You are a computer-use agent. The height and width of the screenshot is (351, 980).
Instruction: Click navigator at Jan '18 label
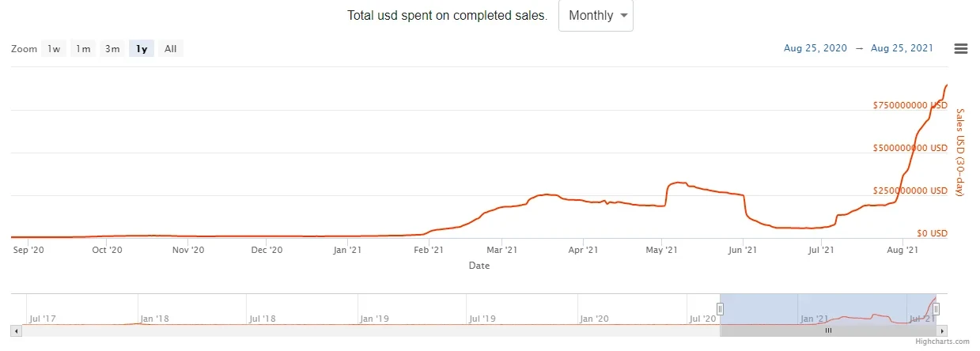154,319
